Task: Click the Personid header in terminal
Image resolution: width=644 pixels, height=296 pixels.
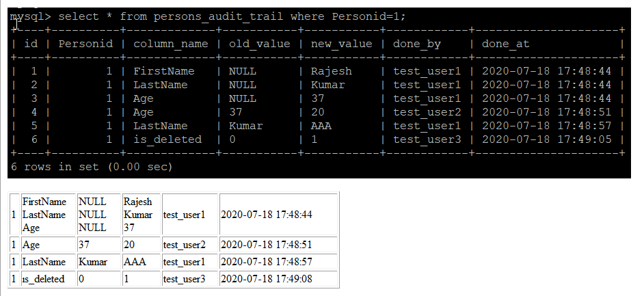Action: 85,44
